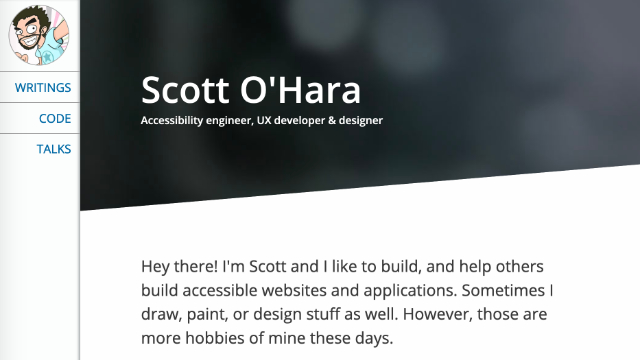Open the WRITINGS page from sidebar

click(x=43, y=88)
